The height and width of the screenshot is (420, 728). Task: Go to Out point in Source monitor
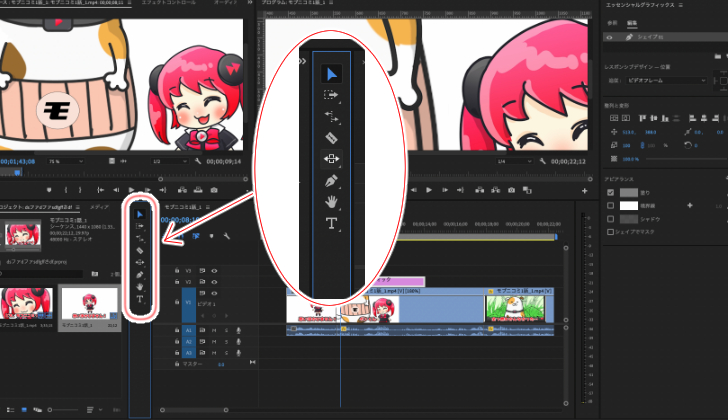162,190
